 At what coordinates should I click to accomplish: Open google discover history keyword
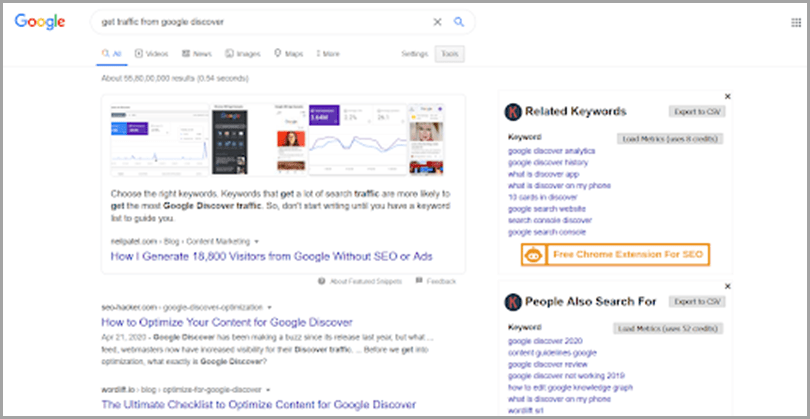(x=548, y=162)
